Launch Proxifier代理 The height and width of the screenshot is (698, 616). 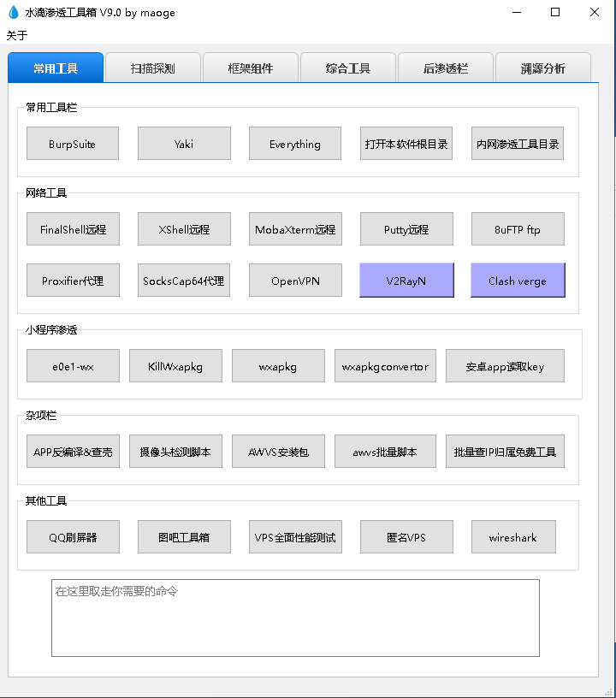tap(73, 281)
